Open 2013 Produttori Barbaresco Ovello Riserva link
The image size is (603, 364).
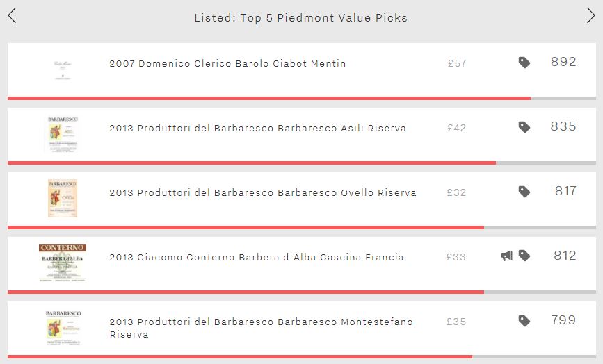pyautogui.click(x=263, y=192)
